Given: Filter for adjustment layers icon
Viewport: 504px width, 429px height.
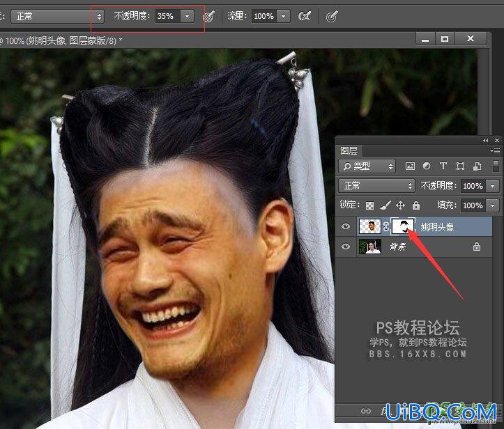Looking at the screenshot, I should (427, 166).
